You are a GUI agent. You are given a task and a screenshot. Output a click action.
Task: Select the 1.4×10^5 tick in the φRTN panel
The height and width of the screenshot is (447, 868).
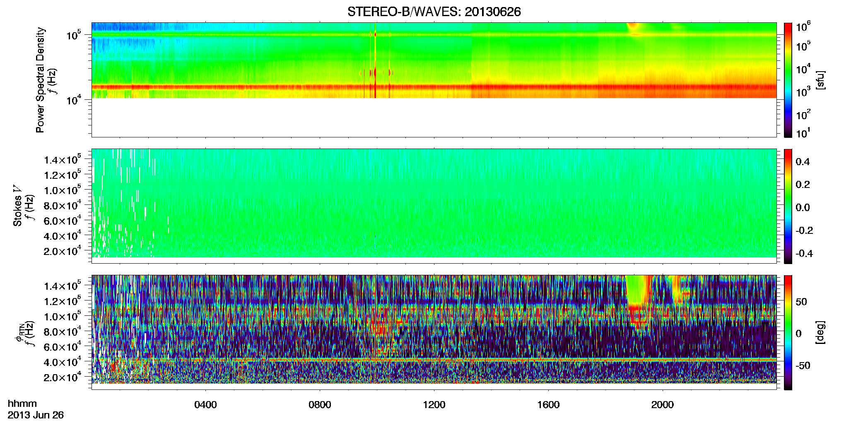coord(63,286)
